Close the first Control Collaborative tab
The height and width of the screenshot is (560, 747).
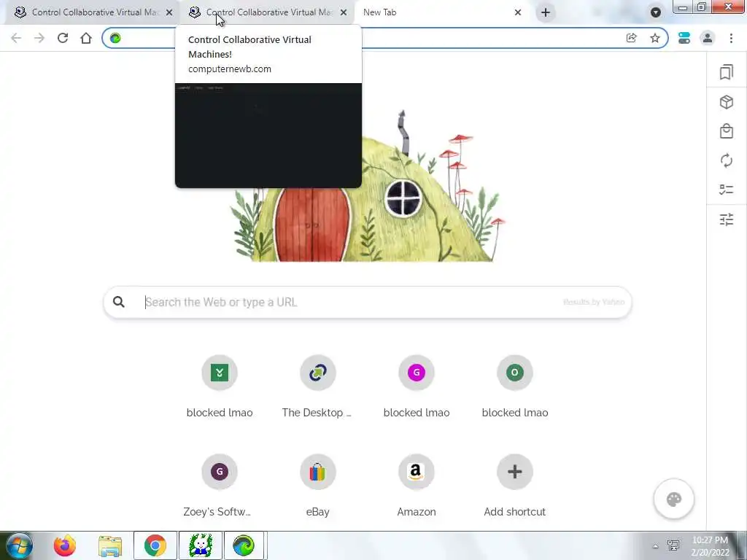[169, 12]
